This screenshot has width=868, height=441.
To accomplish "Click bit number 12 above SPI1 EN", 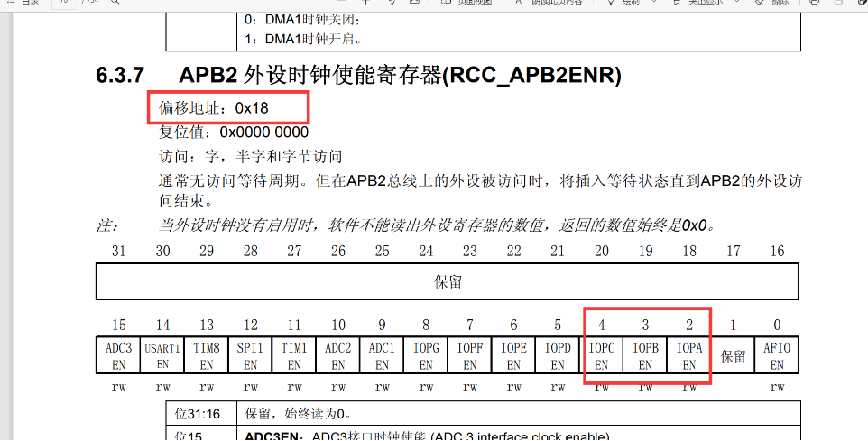I will pos(250,325).
